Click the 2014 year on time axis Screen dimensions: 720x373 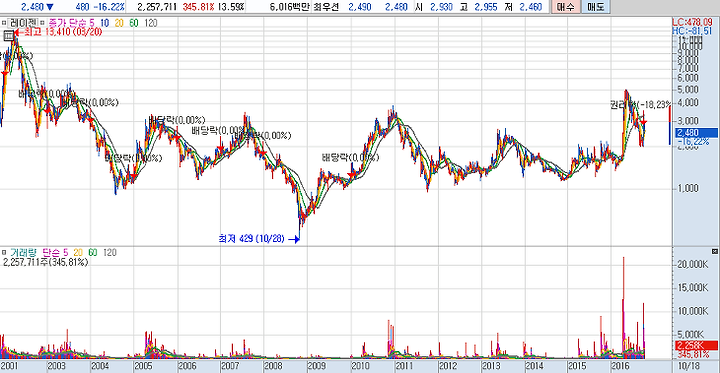click(x=534, y=367)
